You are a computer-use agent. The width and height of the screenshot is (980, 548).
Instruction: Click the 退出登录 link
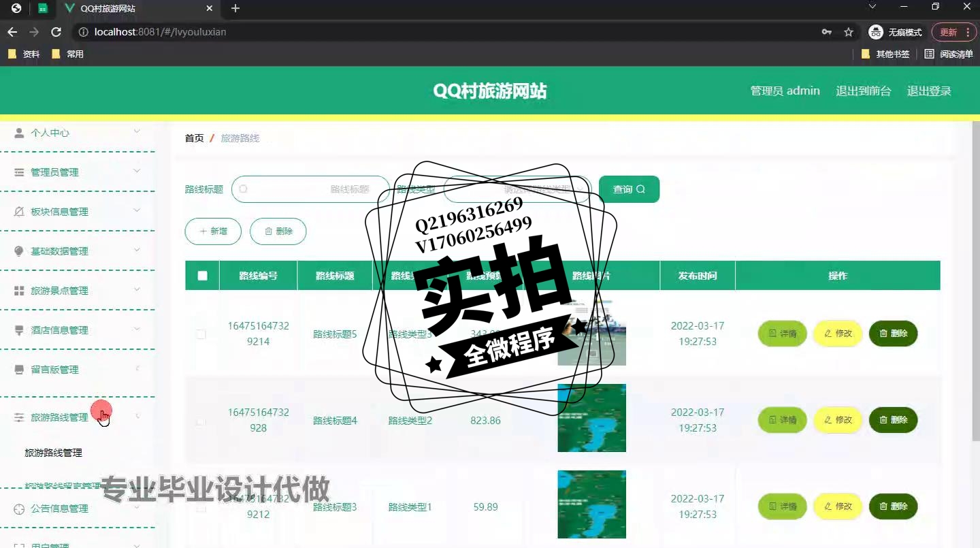pyautogui.click(x=929, y=91)
